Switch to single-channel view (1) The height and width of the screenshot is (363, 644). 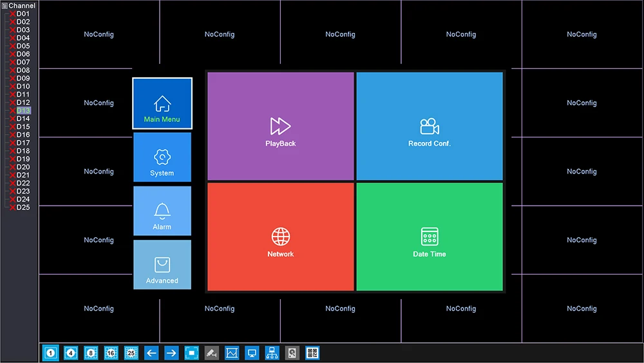pyautogui.click(x=50, y=353)
